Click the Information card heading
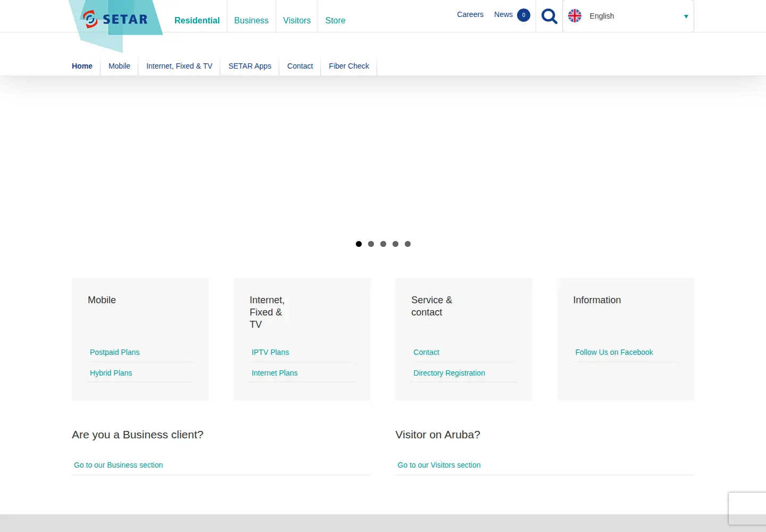 tap(597, 300)
